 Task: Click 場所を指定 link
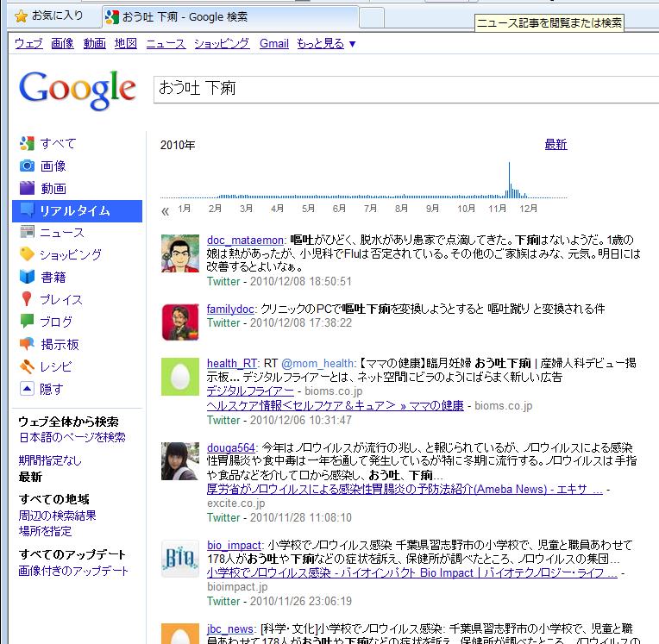(45, 531)
